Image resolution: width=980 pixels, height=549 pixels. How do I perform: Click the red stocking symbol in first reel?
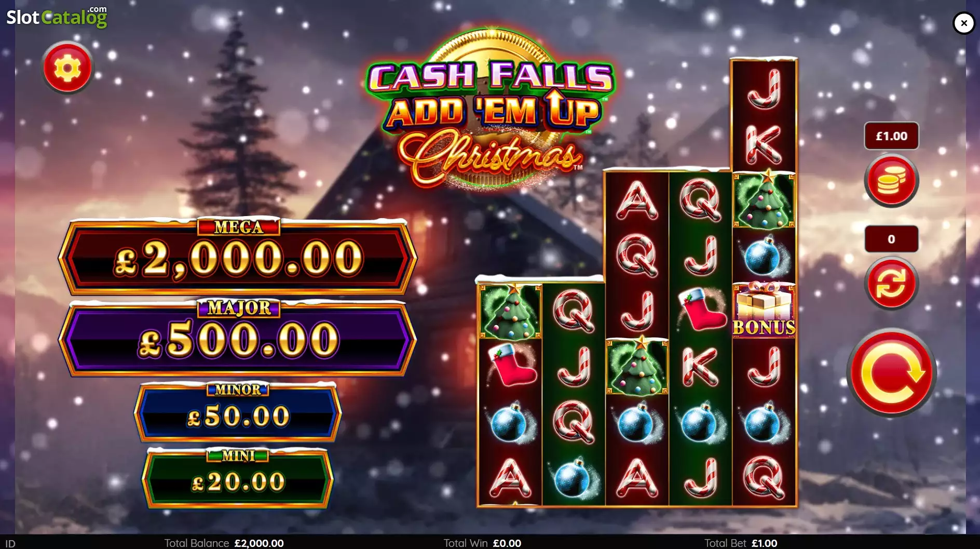510,366
